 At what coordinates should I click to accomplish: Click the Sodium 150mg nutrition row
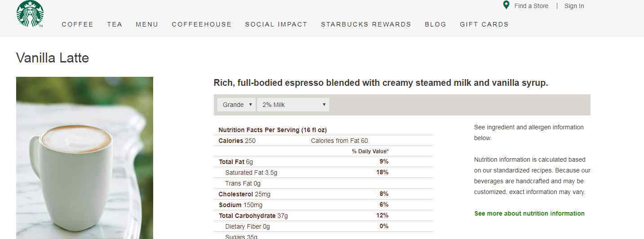click(323, 205)
